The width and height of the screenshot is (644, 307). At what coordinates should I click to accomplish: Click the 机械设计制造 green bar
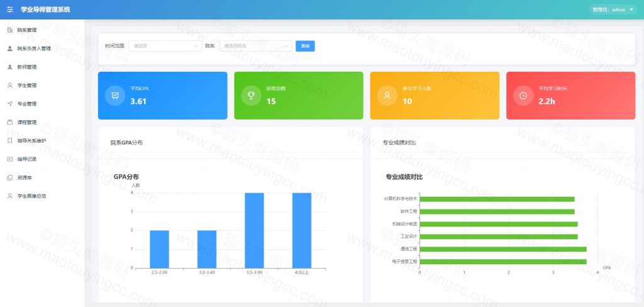(499, 225)
